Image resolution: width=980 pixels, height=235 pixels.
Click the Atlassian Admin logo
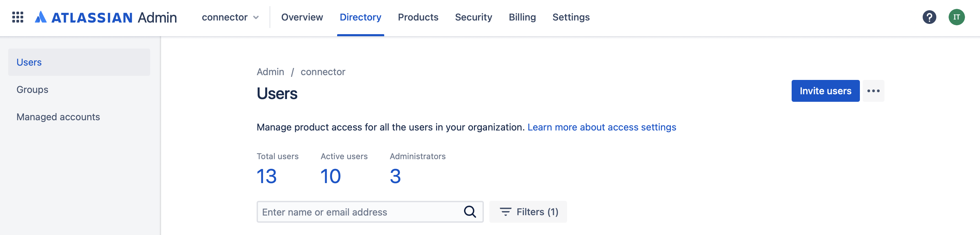coord(106,17)
